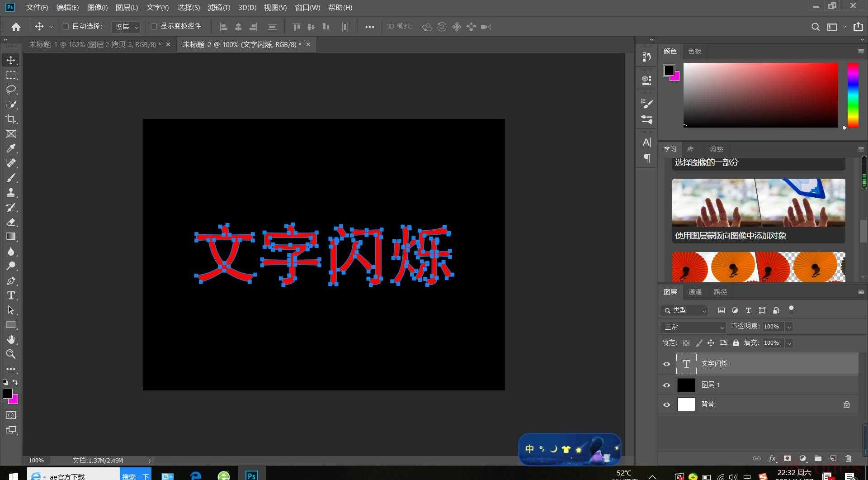Click the delete layer trash icon

848,458
